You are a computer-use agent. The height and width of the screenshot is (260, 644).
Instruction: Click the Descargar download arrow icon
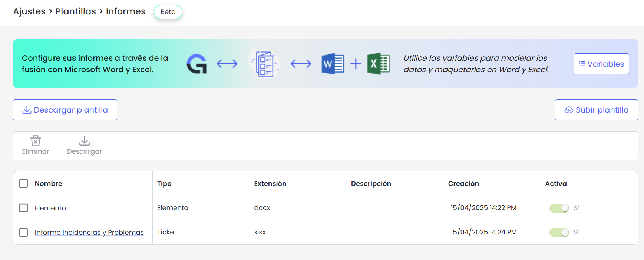85,141
